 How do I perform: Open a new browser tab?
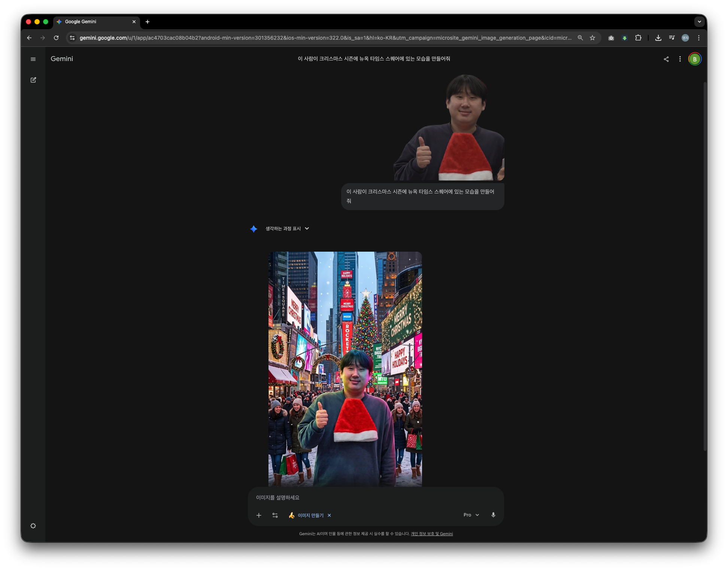click(148, 22)
